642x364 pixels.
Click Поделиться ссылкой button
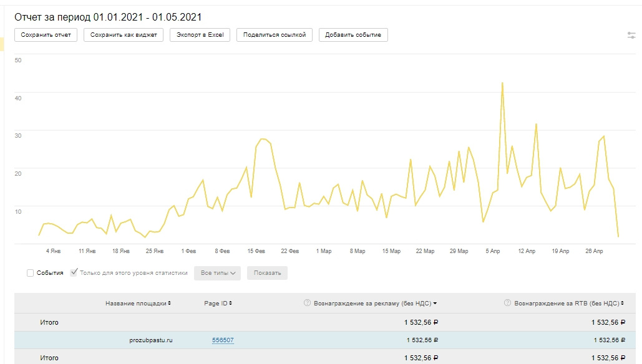(275, 35)
